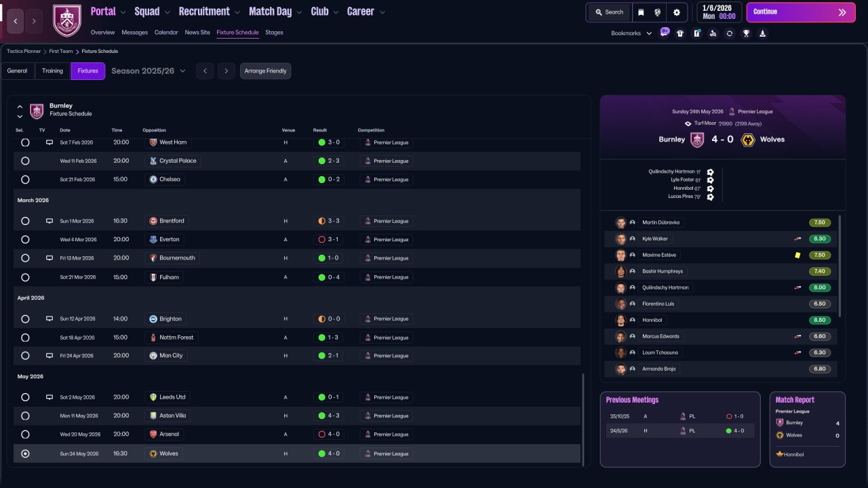This screenshot has height=488, width=868.
Task: Click the Brentford club badge
Action: pos(153,221)
